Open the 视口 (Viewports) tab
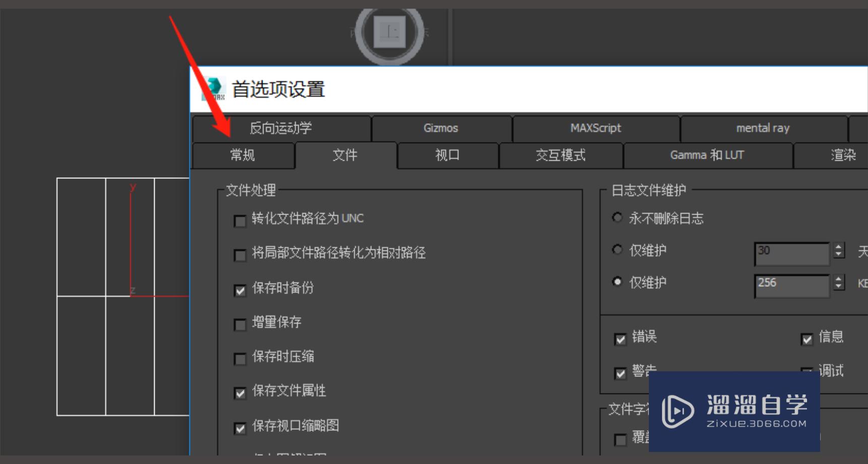The height and width of the screenshot is (464, 868). click(x=447, y=155)
